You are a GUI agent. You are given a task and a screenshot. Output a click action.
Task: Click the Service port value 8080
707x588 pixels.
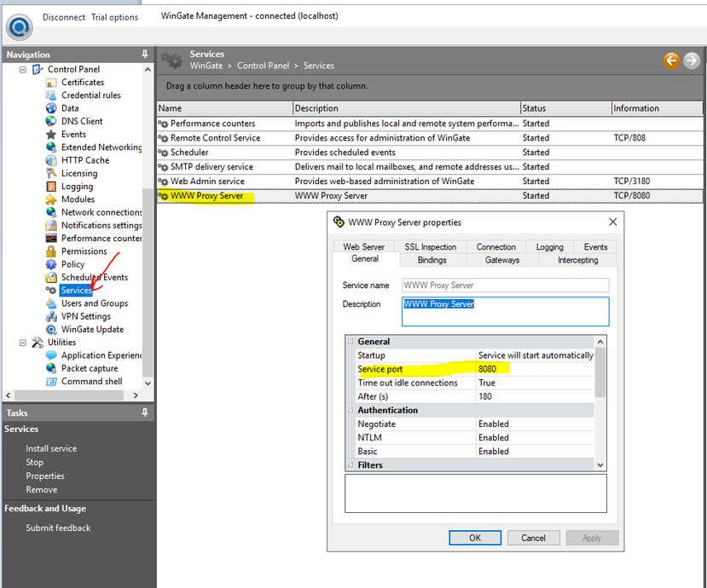point(536,369)
